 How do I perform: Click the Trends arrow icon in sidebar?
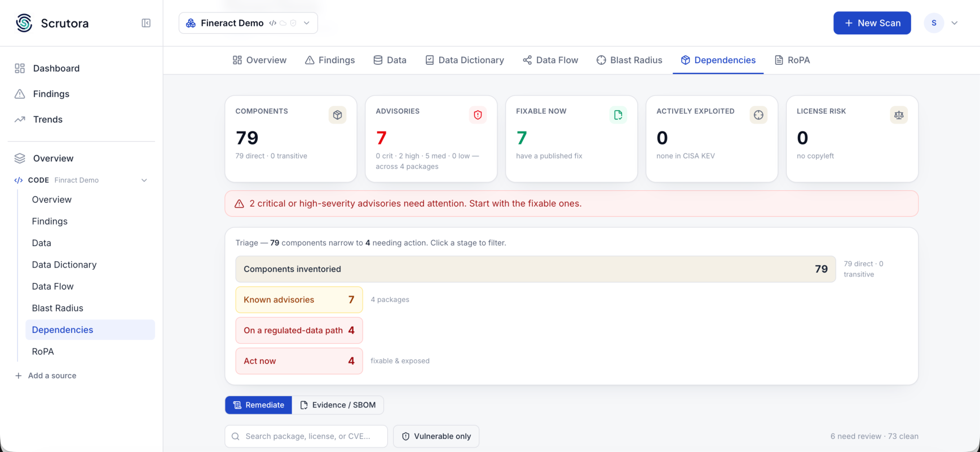click(20, 120)
